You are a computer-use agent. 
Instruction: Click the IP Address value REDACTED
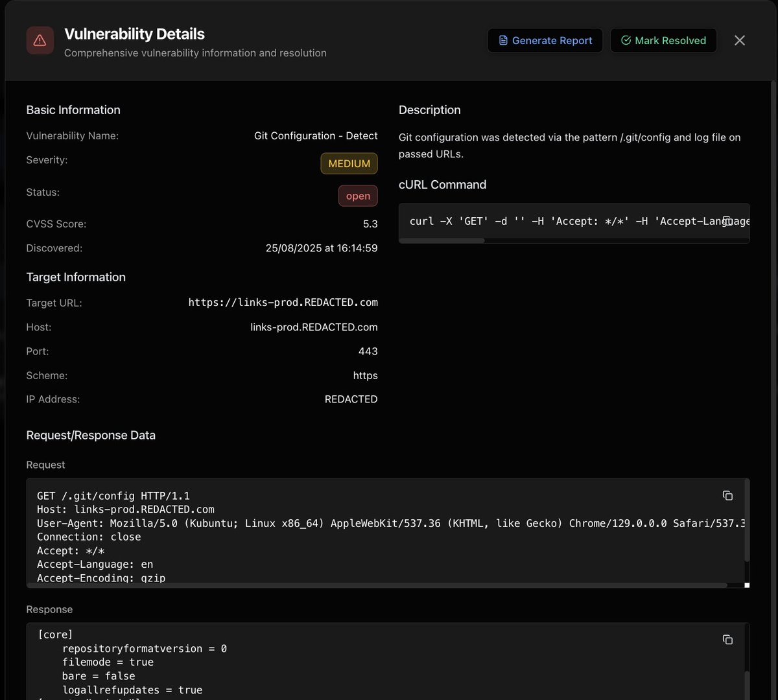[351, 399]
